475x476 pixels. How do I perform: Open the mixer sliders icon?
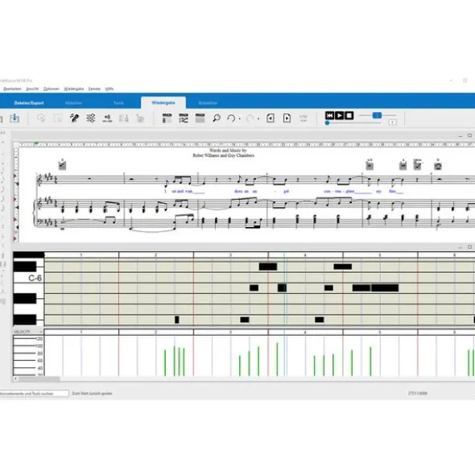point(91,118)
